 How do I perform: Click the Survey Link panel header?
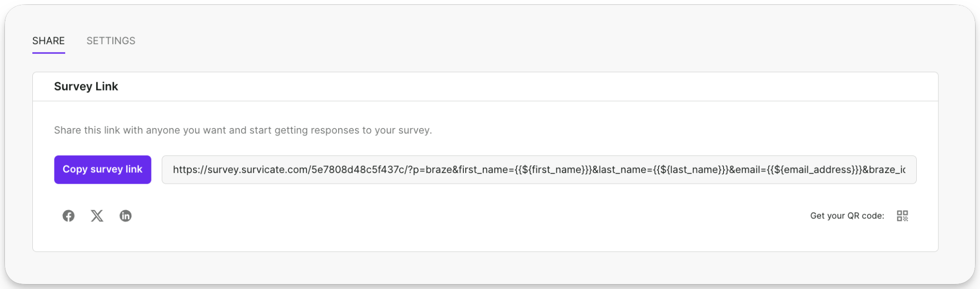[x=86, y=86]
